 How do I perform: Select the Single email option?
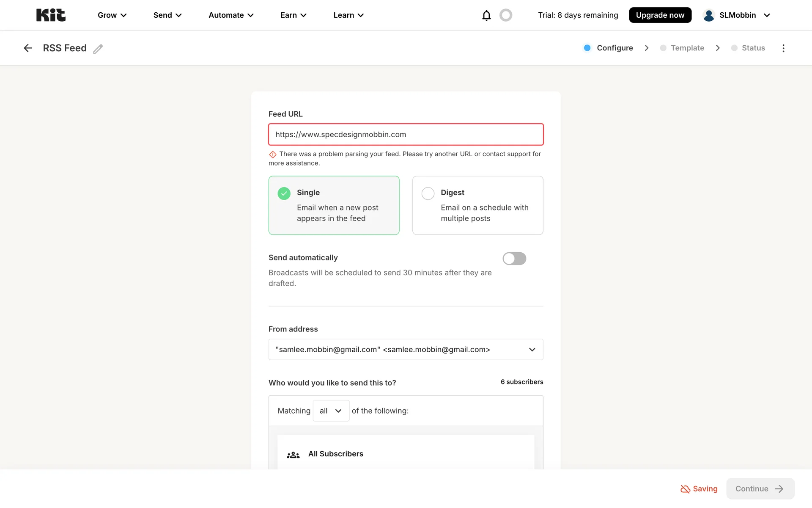point(334,205)
